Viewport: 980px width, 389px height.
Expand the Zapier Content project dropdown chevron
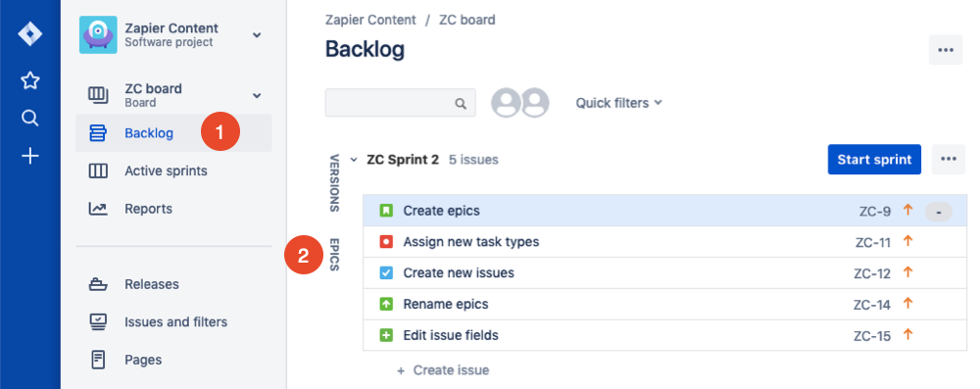(257, 35)
